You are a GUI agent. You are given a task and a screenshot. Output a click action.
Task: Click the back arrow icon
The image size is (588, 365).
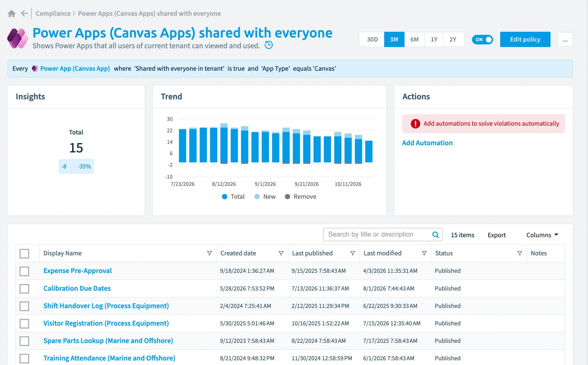pos(24,14)
